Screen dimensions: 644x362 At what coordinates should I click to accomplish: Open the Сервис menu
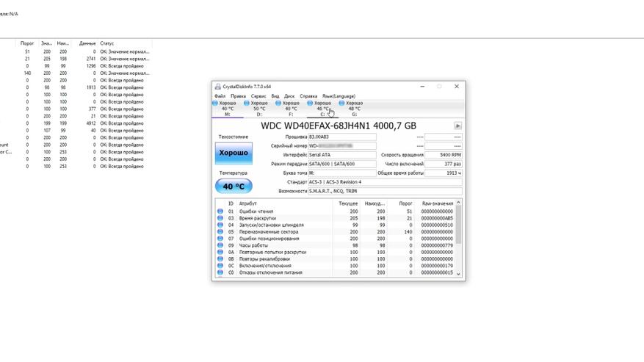tap(258, 96)
